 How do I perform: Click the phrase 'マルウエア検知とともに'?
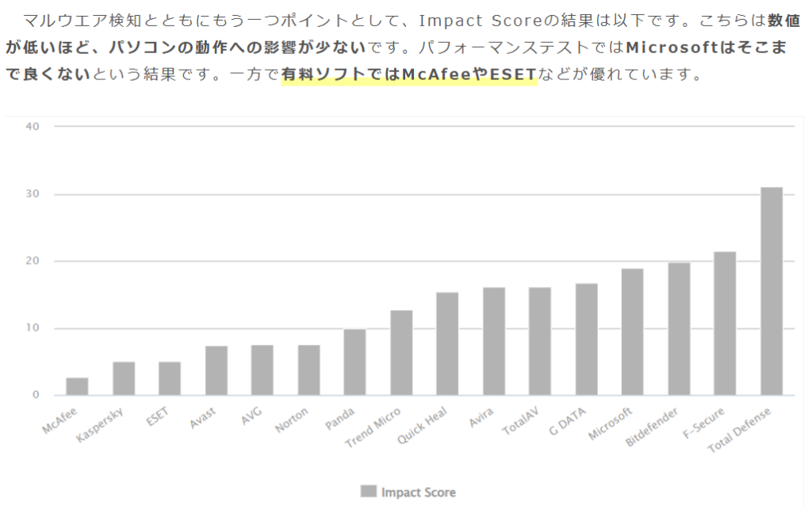pyautogui.click(x=109, y=21)
